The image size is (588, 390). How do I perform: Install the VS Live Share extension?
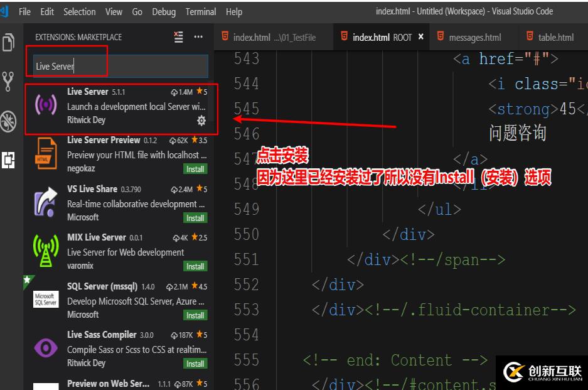coord(195,218)
